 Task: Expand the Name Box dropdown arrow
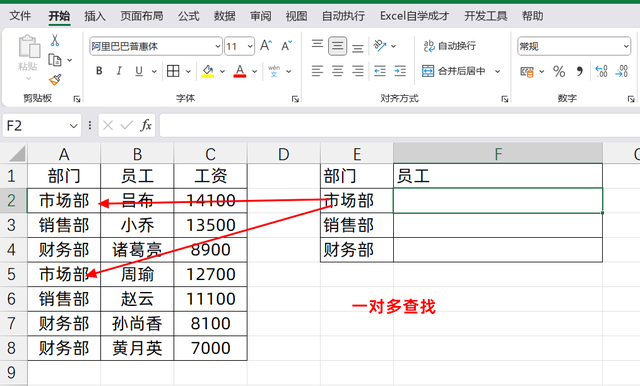[x=73, y=126]
